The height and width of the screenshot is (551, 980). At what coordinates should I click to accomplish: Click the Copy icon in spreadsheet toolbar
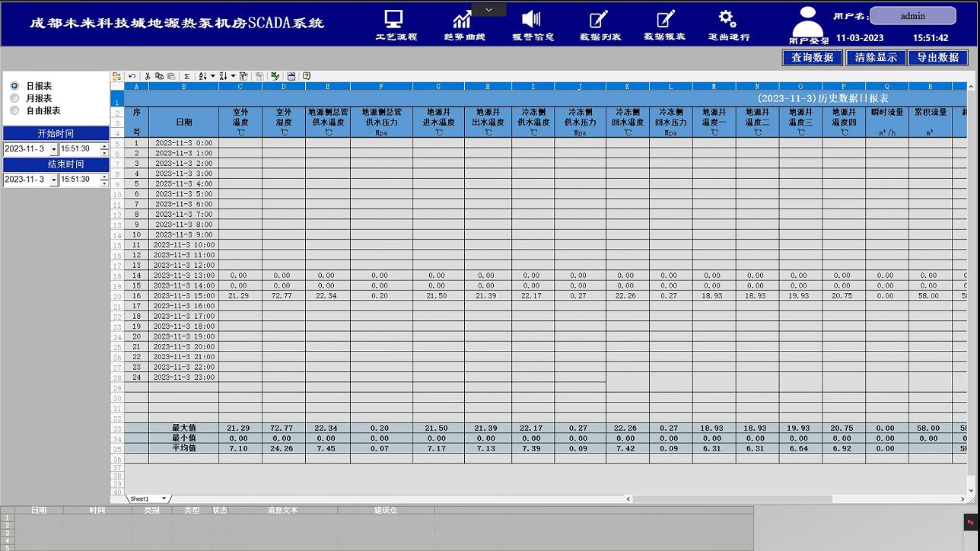coord(159,76)
